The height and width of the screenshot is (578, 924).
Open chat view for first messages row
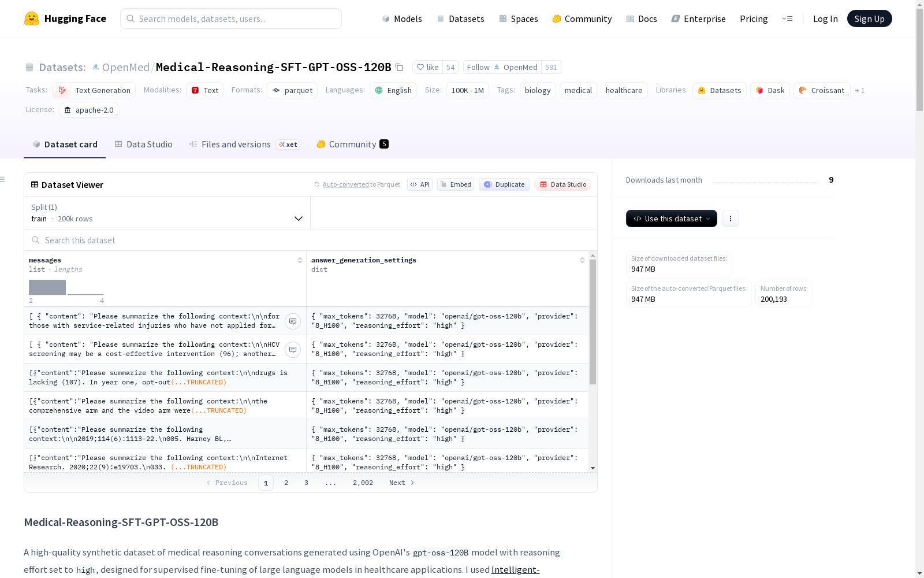point(293,321)
